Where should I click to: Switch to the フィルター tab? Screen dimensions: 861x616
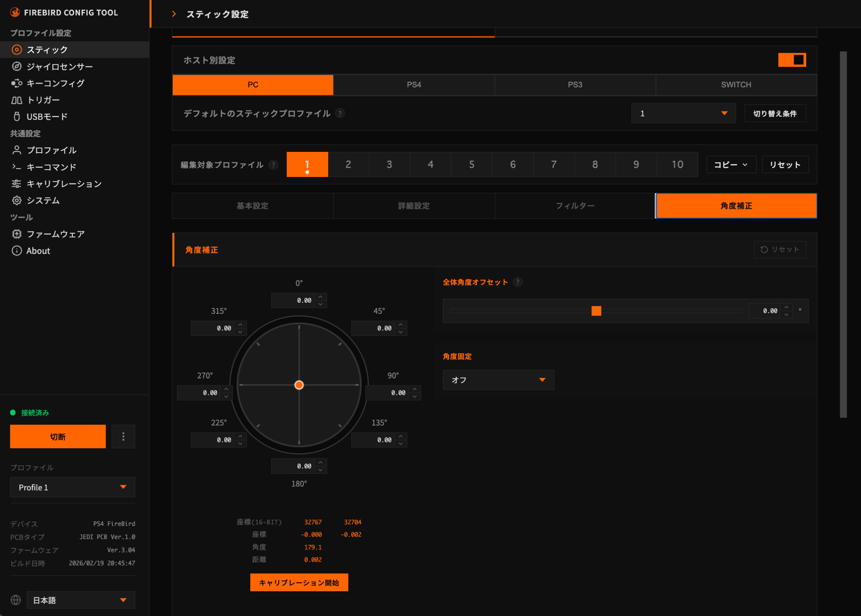point(575,206)
